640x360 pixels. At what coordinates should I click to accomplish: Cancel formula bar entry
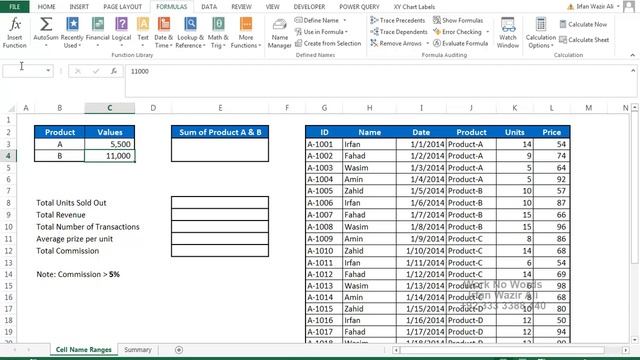pyautogui.click(x=78, y=71)
